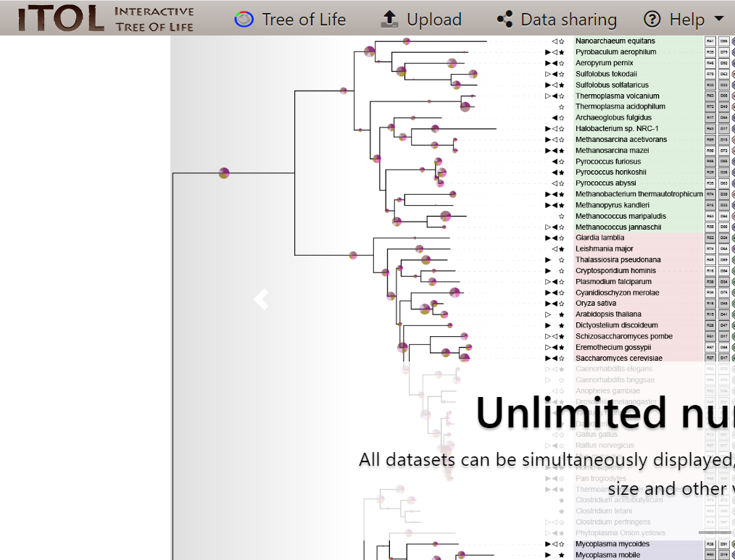735x560 pixels.
Task: Click the colored circle Tree of Life icon
Action: pos(244,20)
